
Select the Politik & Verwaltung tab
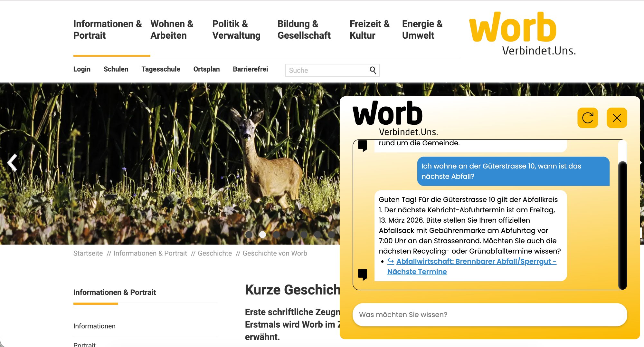(236, 29)
